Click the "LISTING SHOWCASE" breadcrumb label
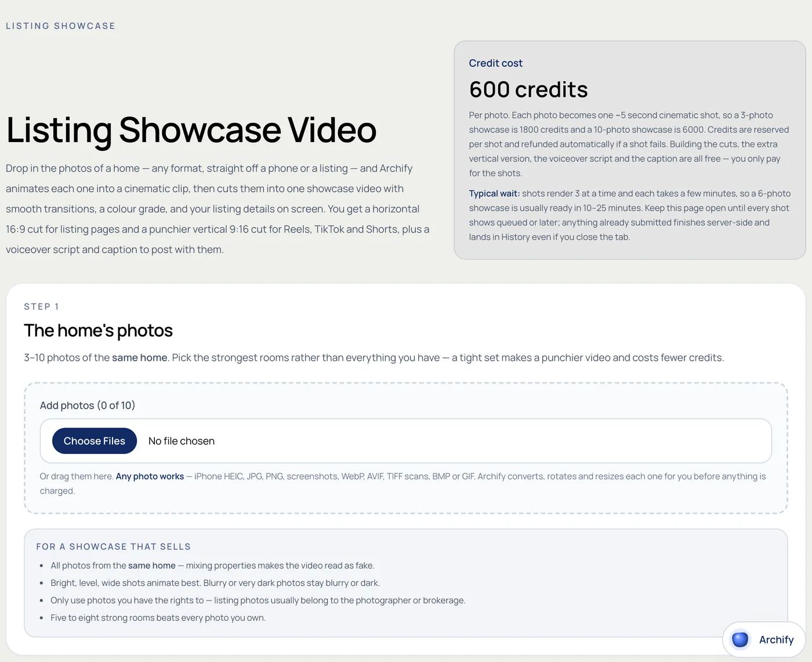The image size is (812, 662). point(61,26)
